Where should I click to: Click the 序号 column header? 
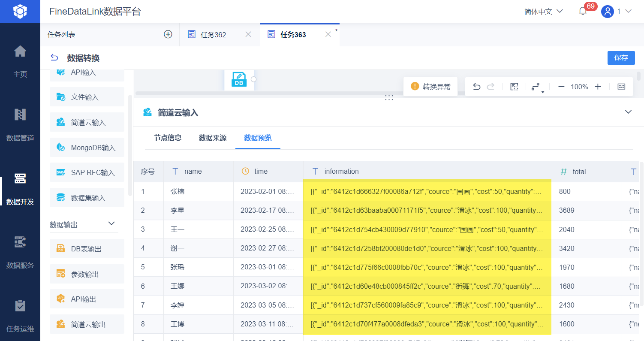(148, 172)
